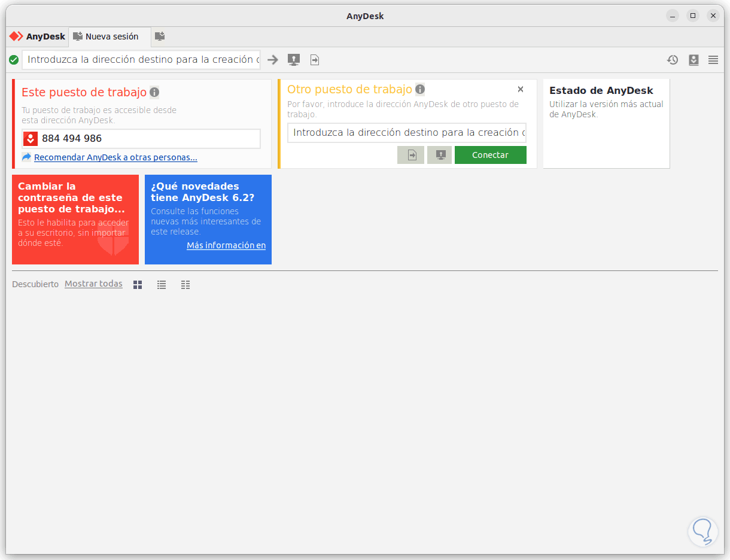Click the blue share arrow icon
The height and width of the screenshot is (560, 730).
26,157
